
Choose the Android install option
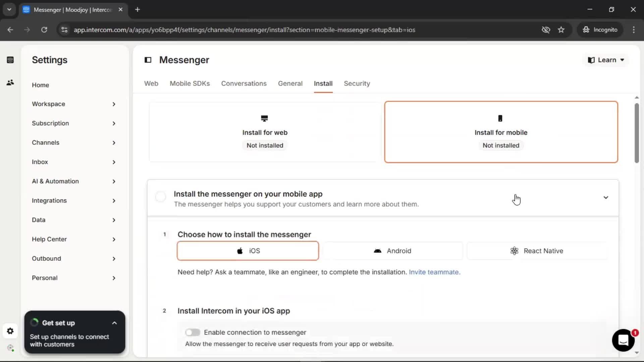[x=392, y=251]
